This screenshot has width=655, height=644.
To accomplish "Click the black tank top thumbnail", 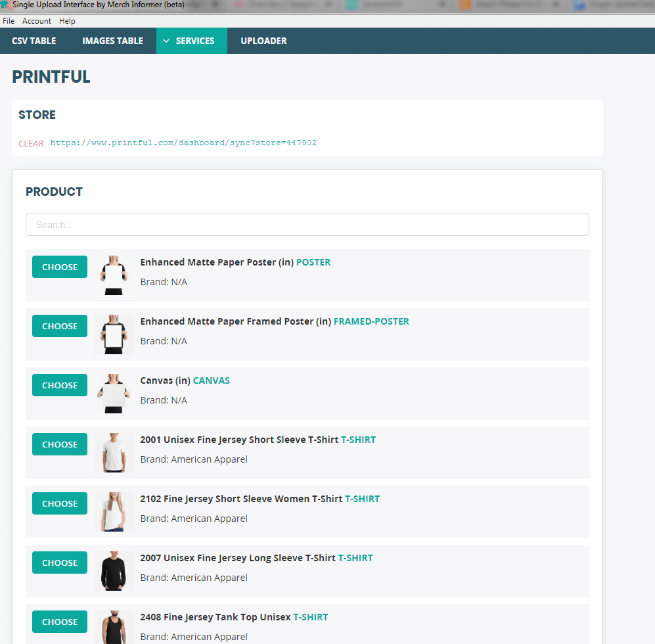I will tap(114, 627).
